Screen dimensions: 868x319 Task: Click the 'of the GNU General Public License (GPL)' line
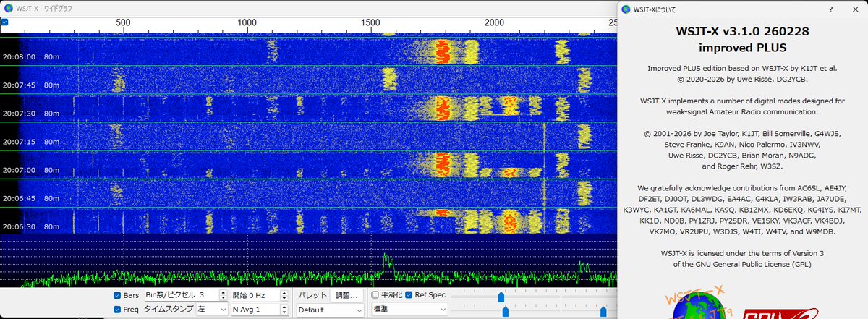point(742,264)
